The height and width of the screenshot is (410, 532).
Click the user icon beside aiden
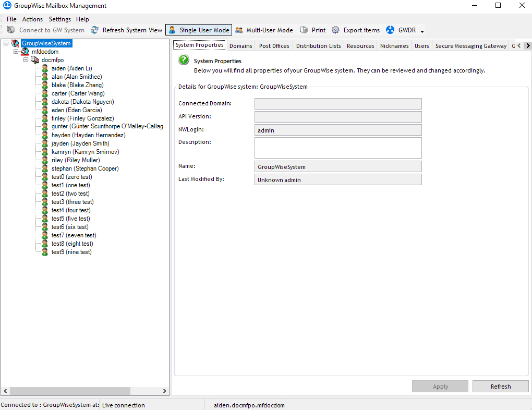pyautogui.click(x=45, y=68)
